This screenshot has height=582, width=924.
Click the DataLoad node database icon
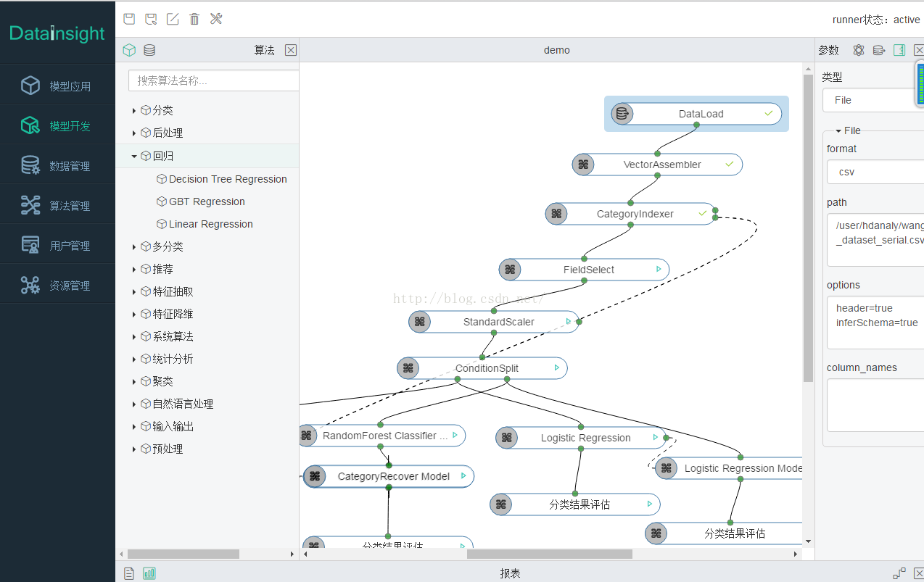[622, 114]
